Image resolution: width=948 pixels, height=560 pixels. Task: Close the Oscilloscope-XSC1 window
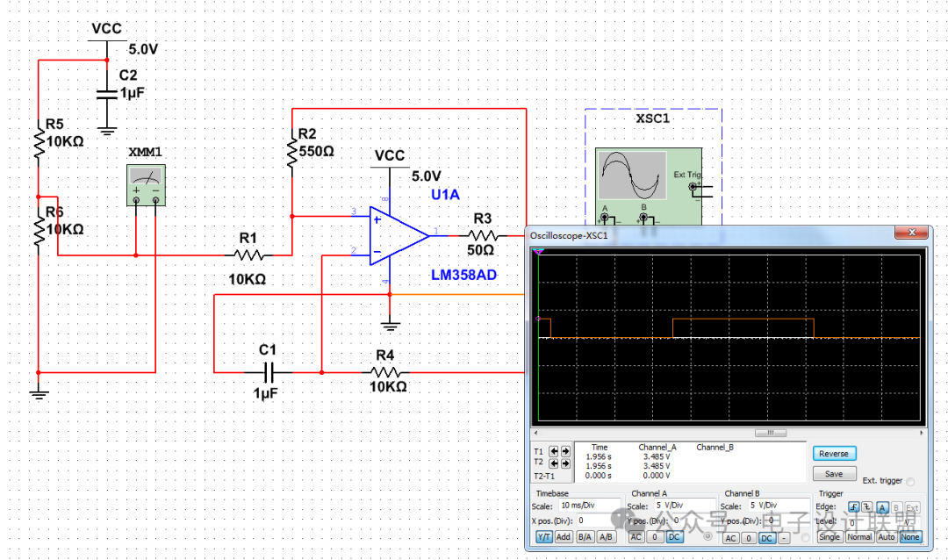(x=912, y=233)
